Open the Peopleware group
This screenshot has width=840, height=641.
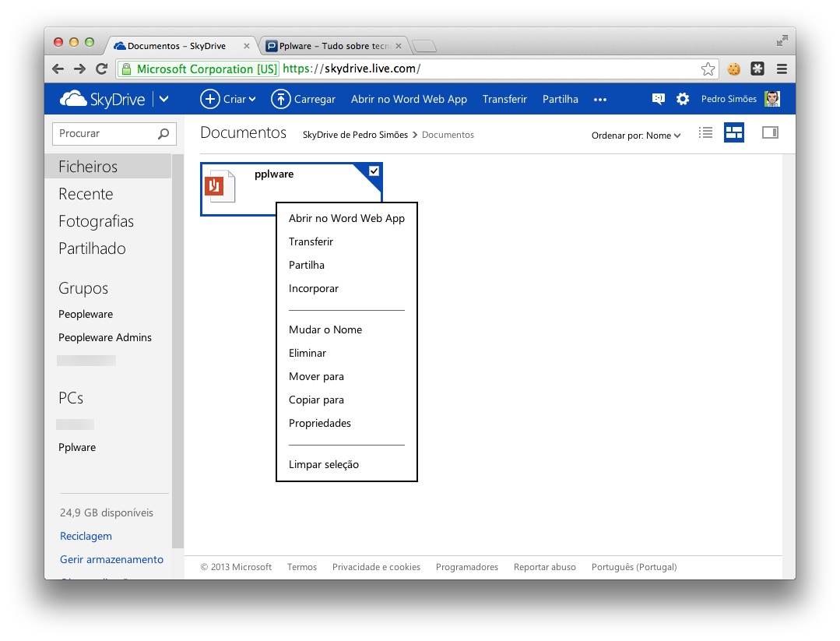tap(86, 314)
